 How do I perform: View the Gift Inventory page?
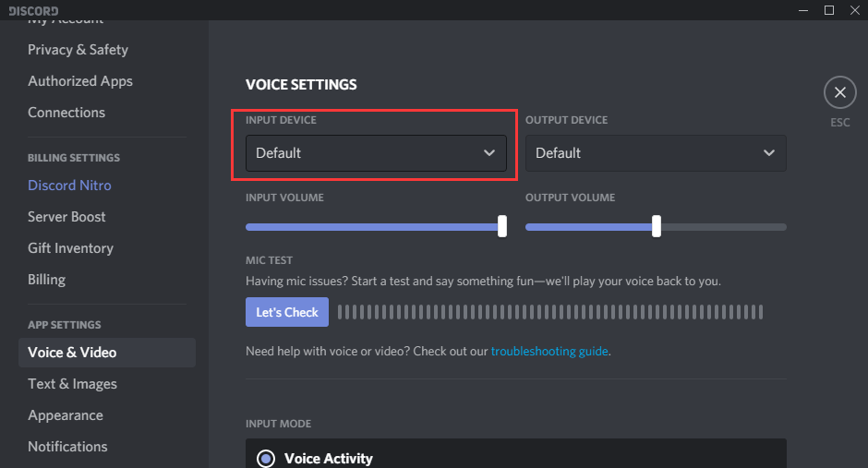tap(71, 248)
